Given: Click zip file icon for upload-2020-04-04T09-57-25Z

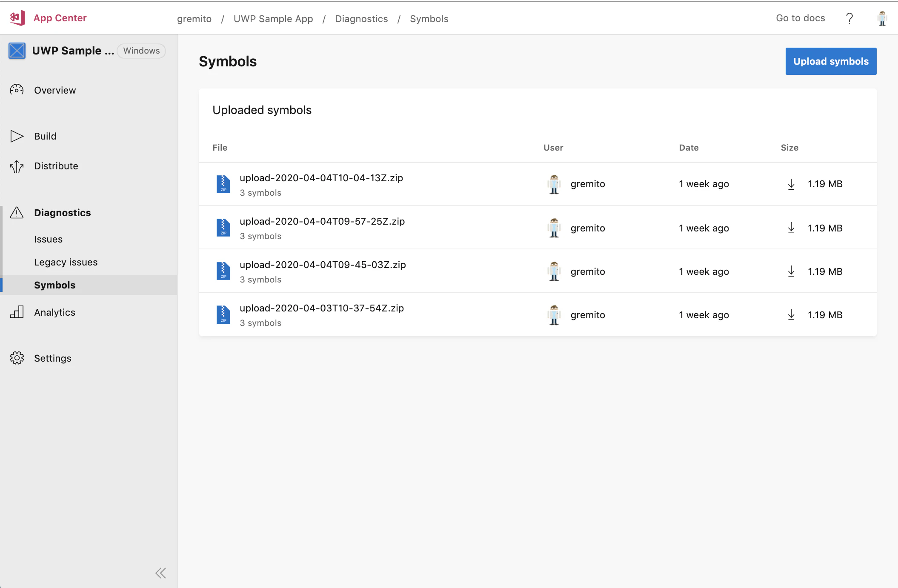Looking at the screenshot, I should tap(223, 228).
